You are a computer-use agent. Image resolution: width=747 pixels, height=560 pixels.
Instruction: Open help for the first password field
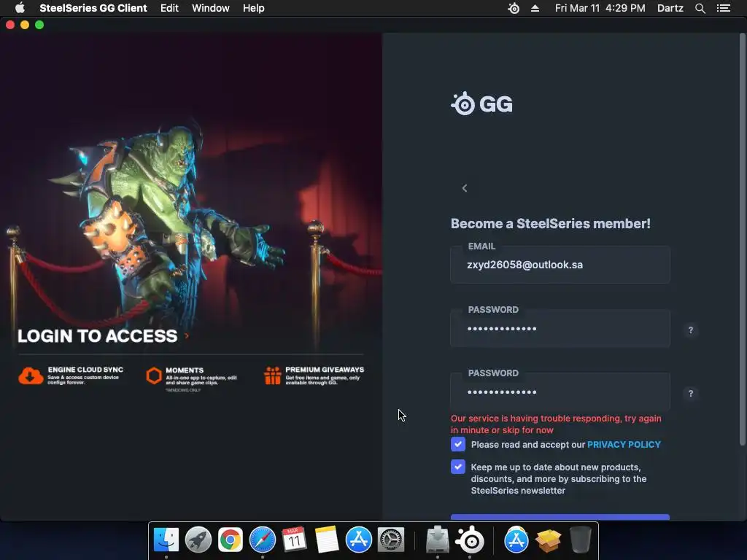(690, 330)
